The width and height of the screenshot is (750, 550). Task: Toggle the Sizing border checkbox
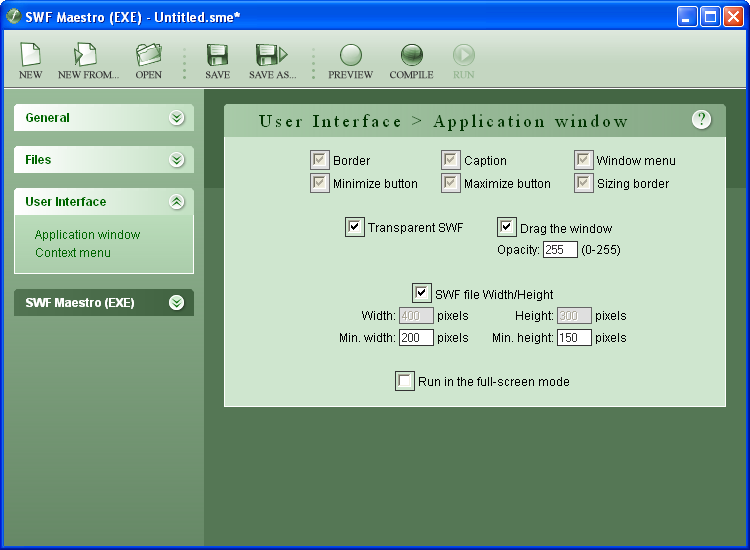(584, 183)
